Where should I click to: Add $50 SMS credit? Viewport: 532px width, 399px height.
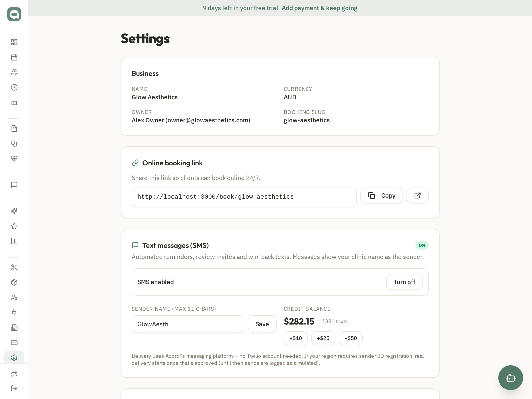(x=350, y=338)
